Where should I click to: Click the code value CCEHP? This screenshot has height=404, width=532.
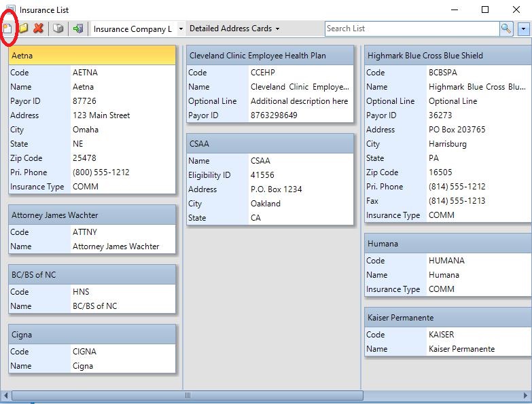(x=263, y=73)
